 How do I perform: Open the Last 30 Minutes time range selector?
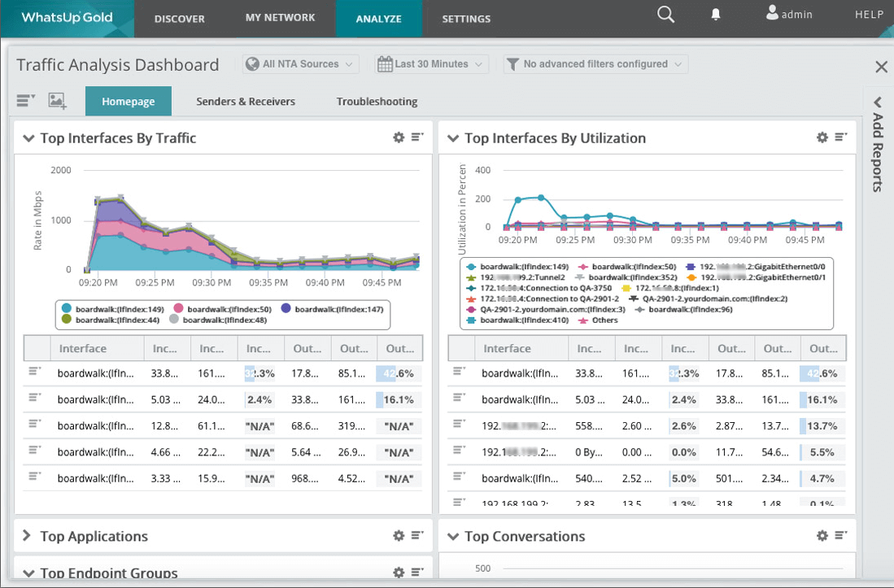(x=431, y=63)
